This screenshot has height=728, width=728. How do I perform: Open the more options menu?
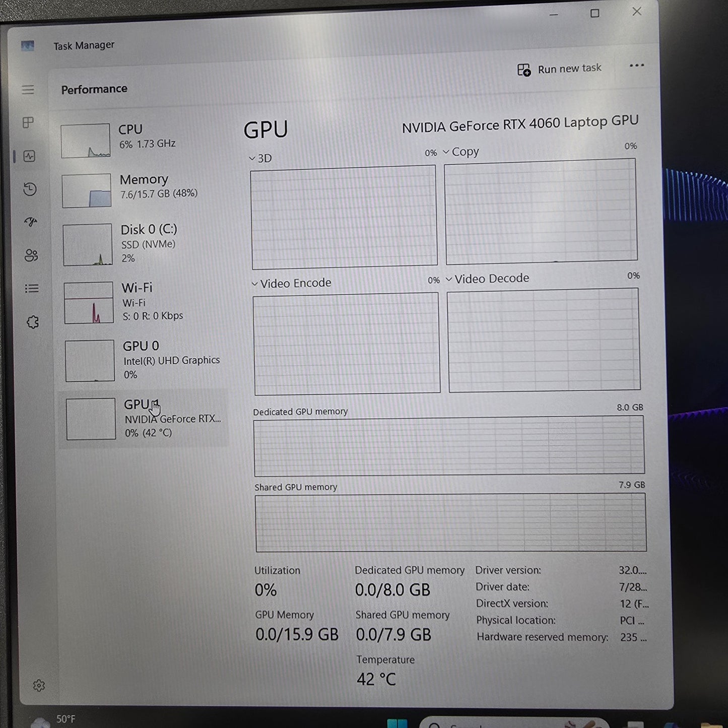[x=637, y=65]
